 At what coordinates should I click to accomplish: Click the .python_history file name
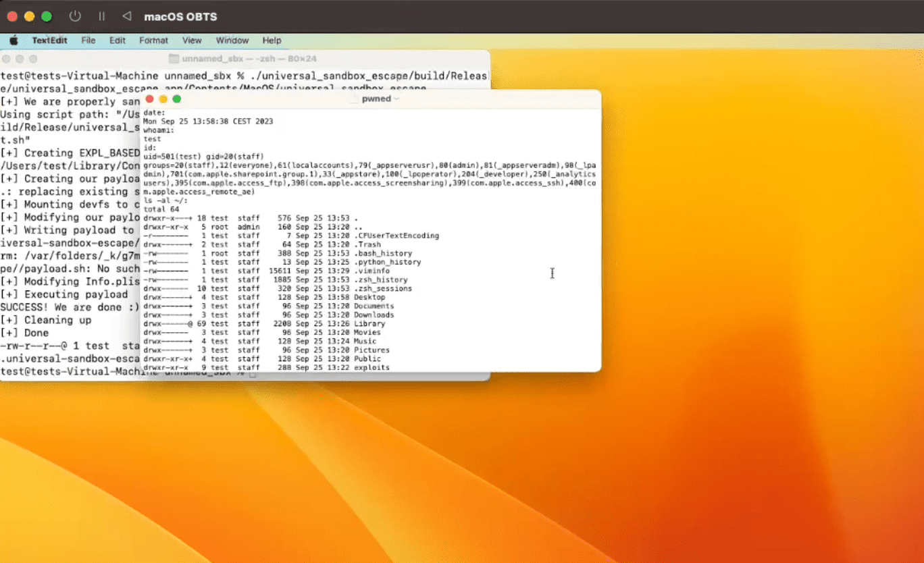pyautogui.click(x=387, y=262)
